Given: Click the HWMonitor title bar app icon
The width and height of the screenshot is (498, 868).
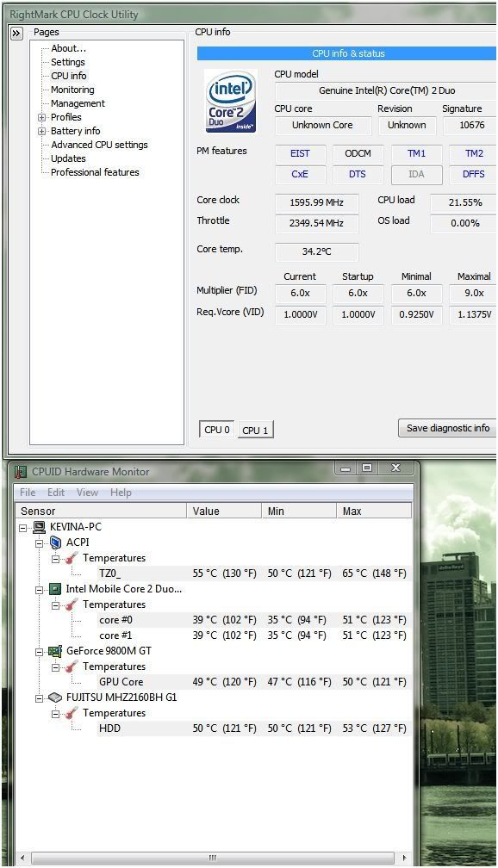Looking at the screenshot, I should (x=21, y=472).
